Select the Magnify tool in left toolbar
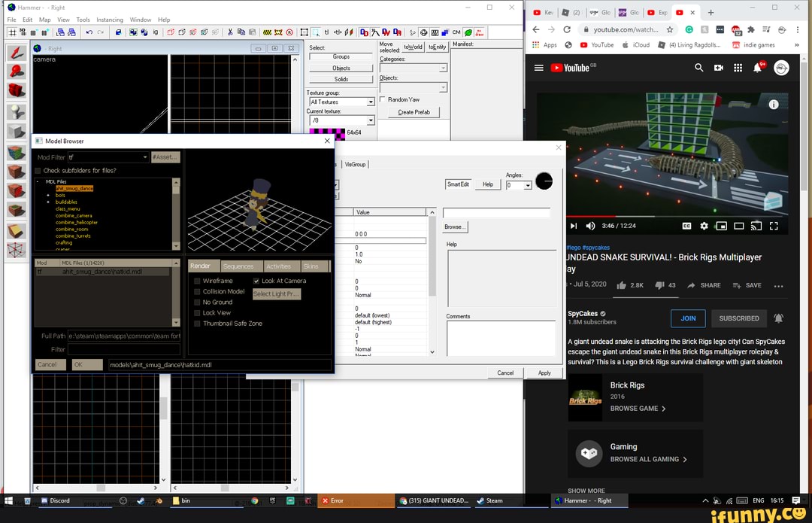The image size is (812, 523). 17,71
